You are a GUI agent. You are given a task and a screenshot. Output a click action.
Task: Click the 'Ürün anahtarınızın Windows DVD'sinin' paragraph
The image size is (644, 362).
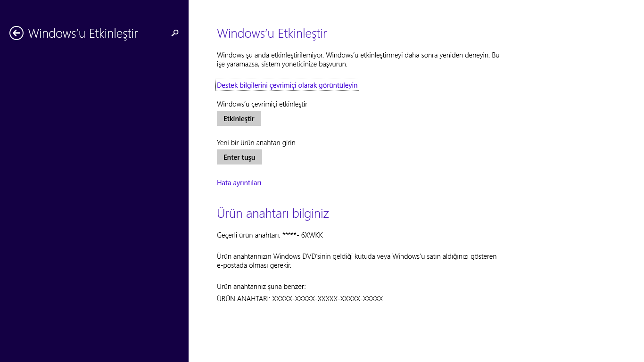click(357, 261)
